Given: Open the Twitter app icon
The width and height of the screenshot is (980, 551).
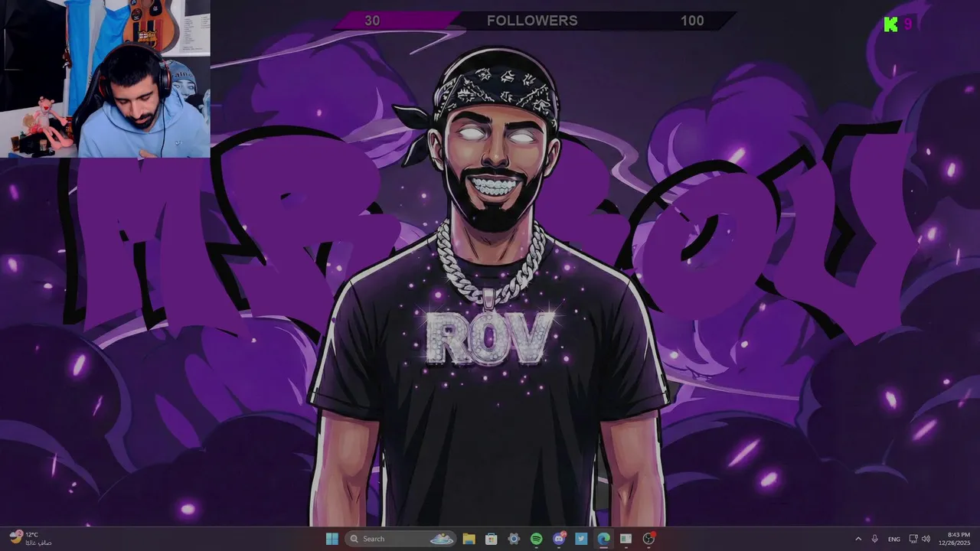Looking at the screenshot, I should click(581, 539).
